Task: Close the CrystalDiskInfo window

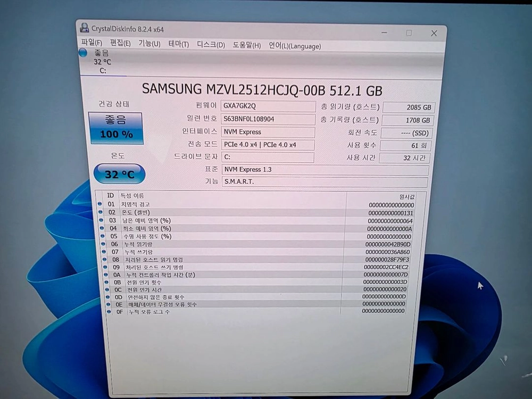Action: point(434,33)
